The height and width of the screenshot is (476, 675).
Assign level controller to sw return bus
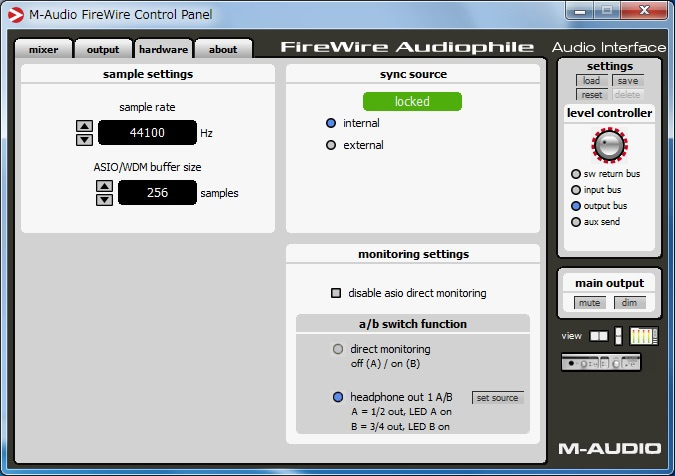click(x=576, y=174)
